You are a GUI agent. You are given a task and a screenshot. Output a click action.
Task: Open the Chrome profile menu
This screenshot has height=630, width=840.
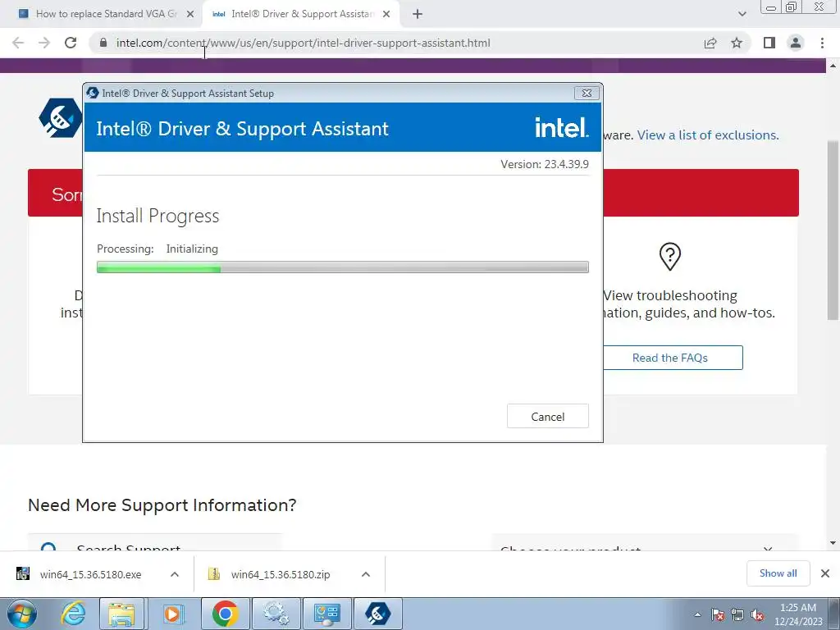[796, 43]
